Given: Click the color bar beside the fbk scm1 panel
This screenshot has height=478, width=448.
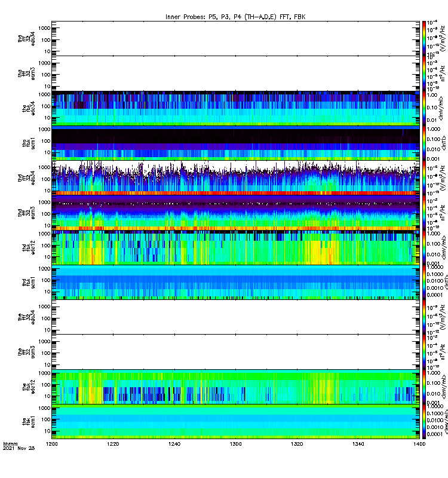Looking at the screenshot, I should 424,422.
